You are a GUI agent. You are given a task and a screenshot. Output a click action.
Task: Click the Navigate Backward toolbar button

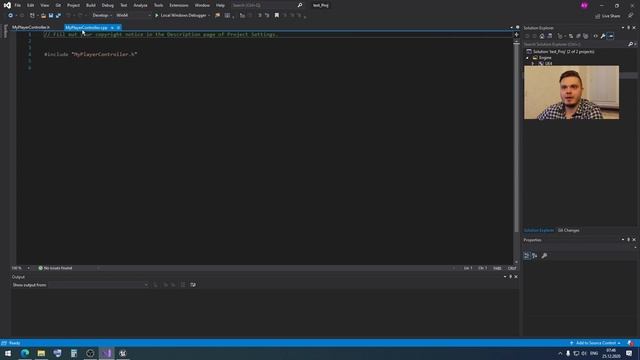pos(10,16)
